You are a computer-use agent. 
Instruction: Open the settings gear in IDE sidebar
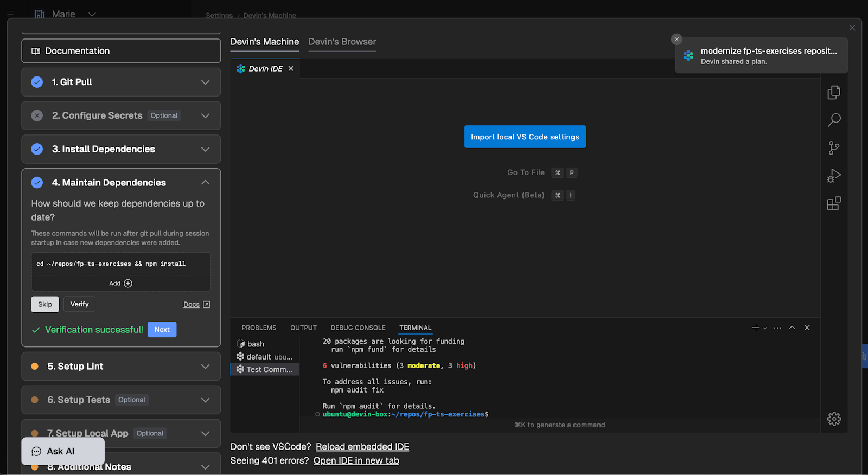(834, 419)
